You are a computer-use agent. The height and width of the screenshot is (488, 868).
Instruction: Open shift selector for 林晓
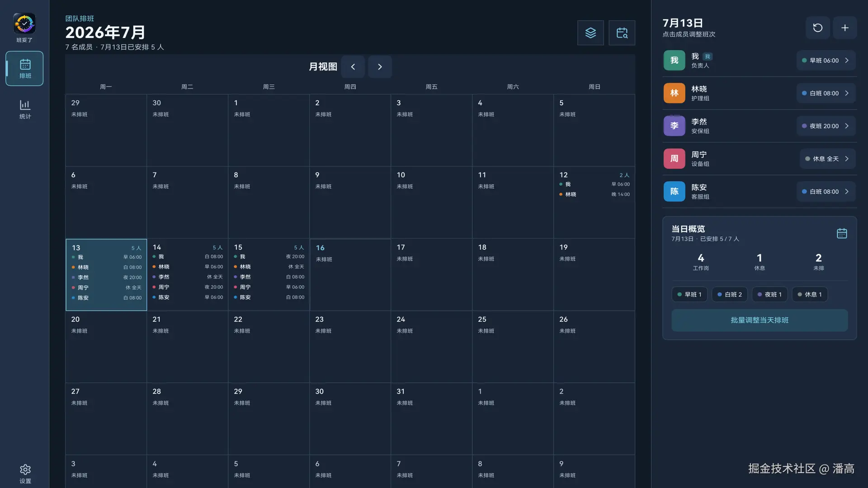coord(826,93)
